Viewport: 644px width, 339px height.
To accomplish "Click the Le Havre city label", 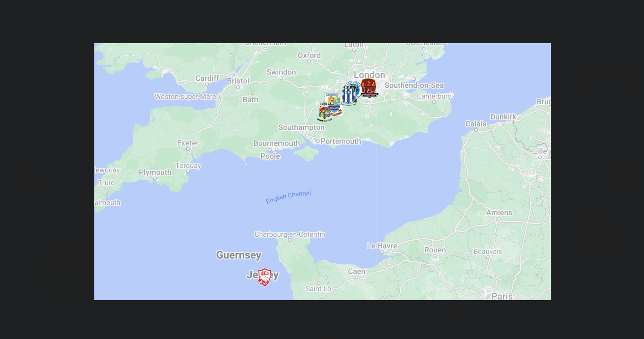I will pyautogui.click(x=382, y=246).
